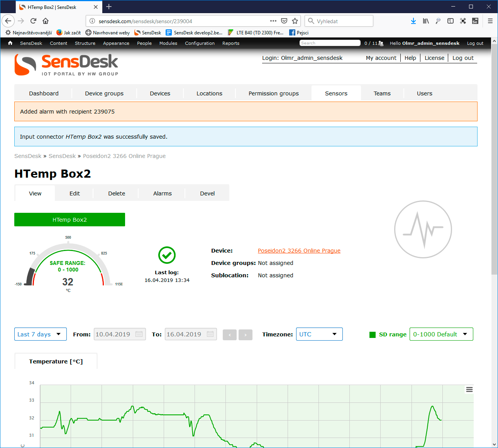
Task: Open admin Reports menu
Action: (231, 43)
